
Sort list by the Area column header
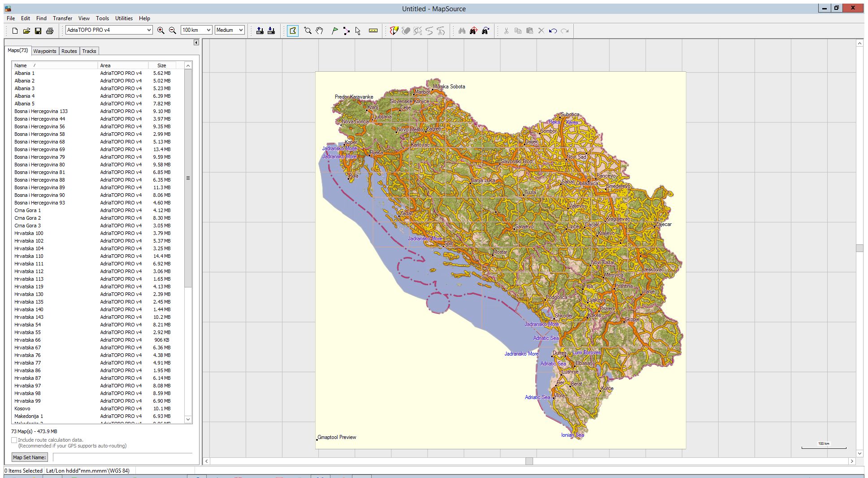(x=123, y=65)
